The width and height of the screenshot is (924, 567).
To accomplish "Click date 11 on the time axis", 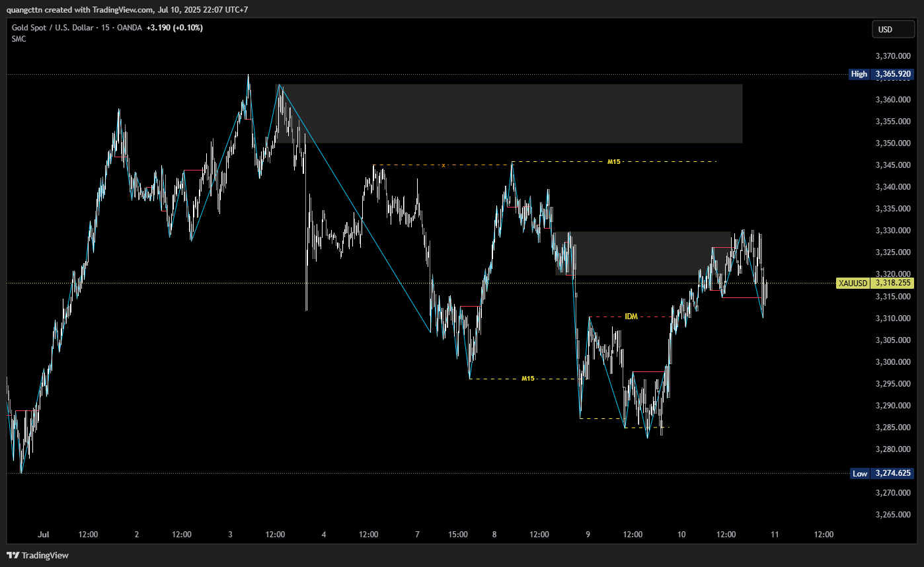I will [x=774, y=535].
